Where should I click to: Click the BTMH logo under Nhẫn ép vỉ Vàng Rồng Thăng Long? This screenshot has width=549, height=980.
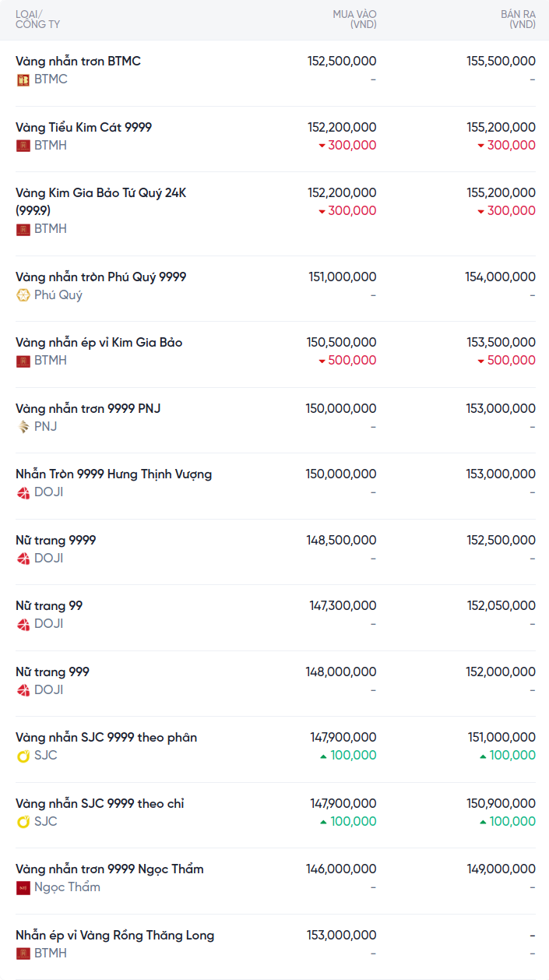tap(23, 954)
